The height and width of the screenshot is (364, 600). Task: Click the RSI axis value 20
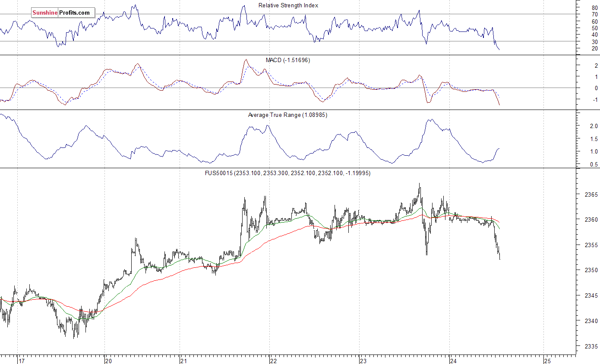click(595, 48)
